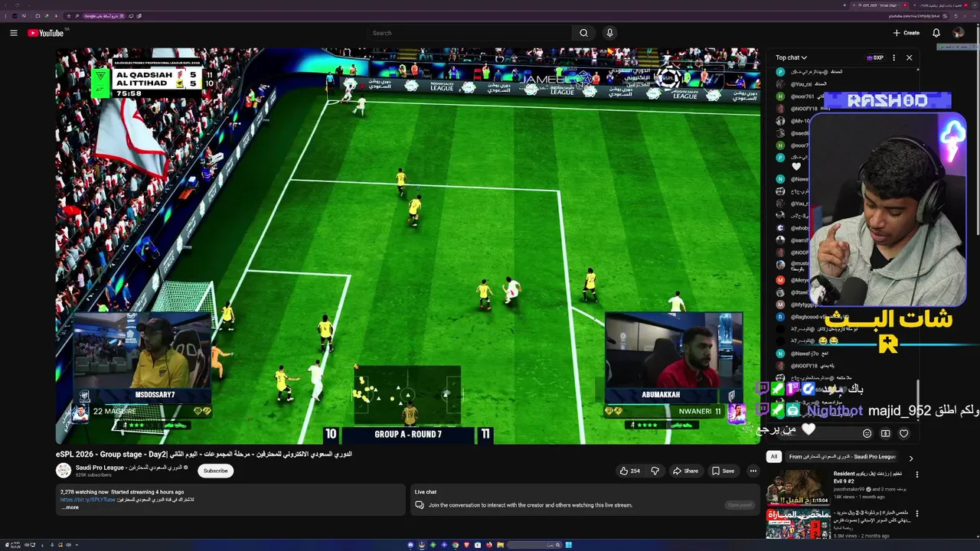Open the notifications bell
Viewport: 980px width, 551px height.
click(x=936, y=33)
